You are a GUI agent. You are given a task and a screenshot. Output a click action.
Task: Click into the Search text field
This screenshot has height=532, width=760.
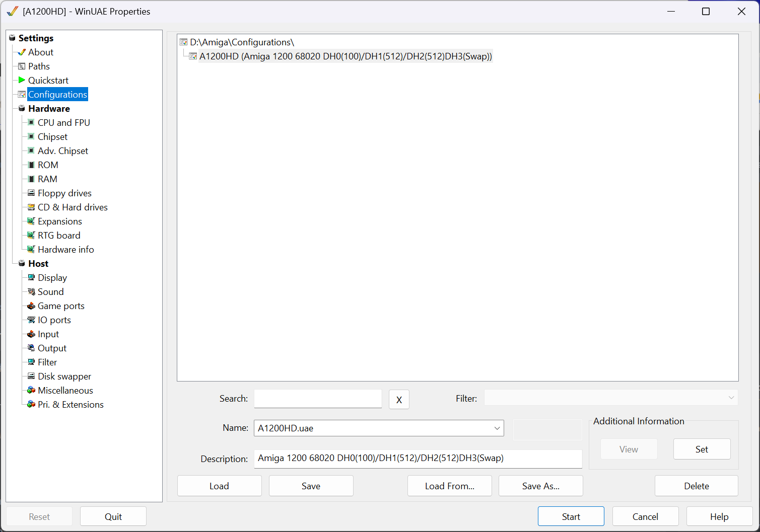(318, 399)
